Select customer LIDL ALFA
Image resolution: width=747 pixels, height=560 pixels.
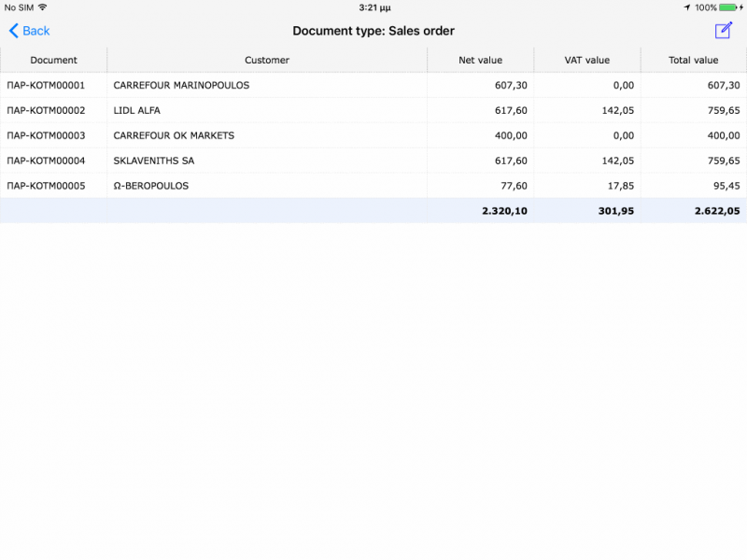pos(136,110)
